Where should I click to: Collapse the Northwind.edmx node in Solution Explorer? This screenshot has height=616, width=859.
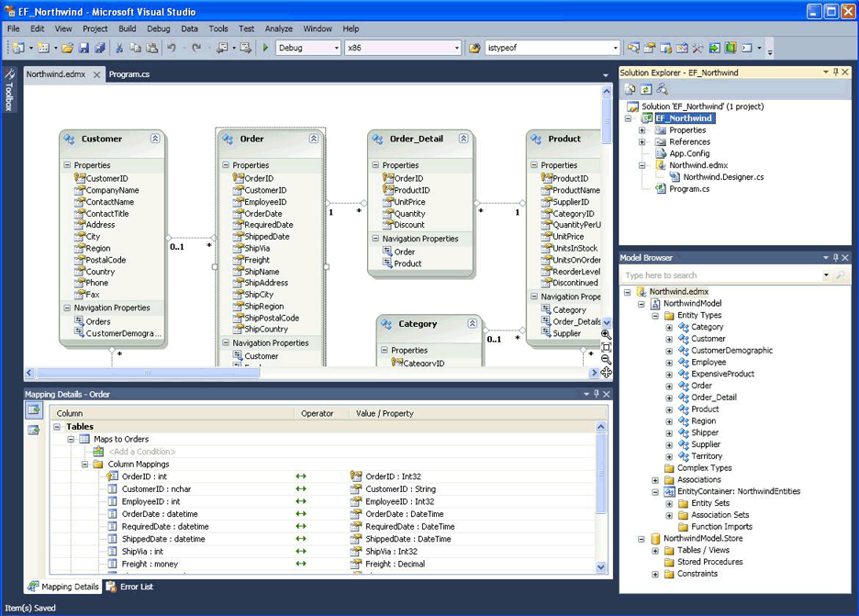coord(642,165)
